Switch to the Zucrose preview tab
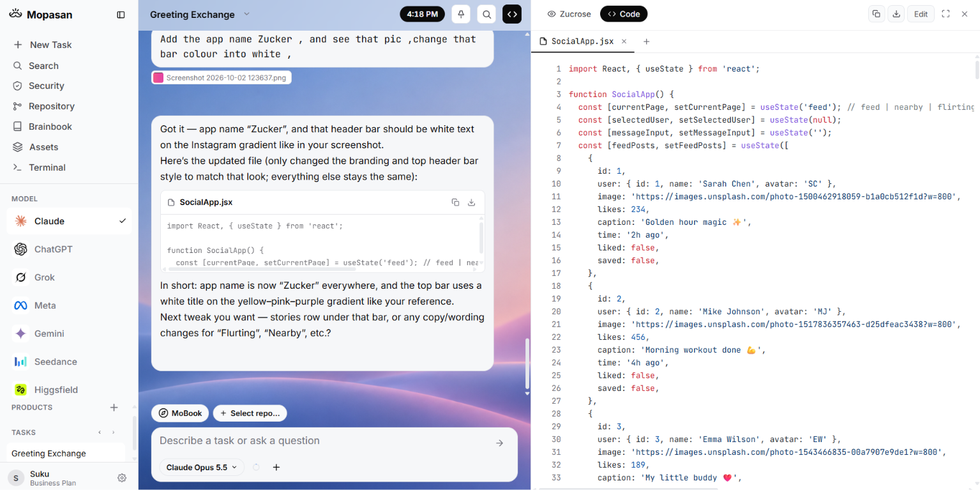The width and height of the screenshot is (980, 490). tap(569, 14)
